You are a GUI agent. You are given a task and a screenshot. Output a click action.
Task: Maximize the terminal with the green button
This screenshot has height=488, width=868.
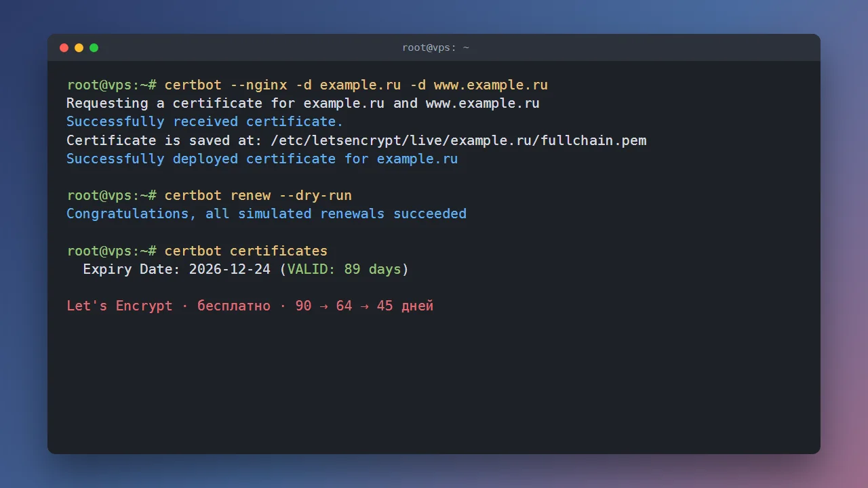click(x=94, y=47)
